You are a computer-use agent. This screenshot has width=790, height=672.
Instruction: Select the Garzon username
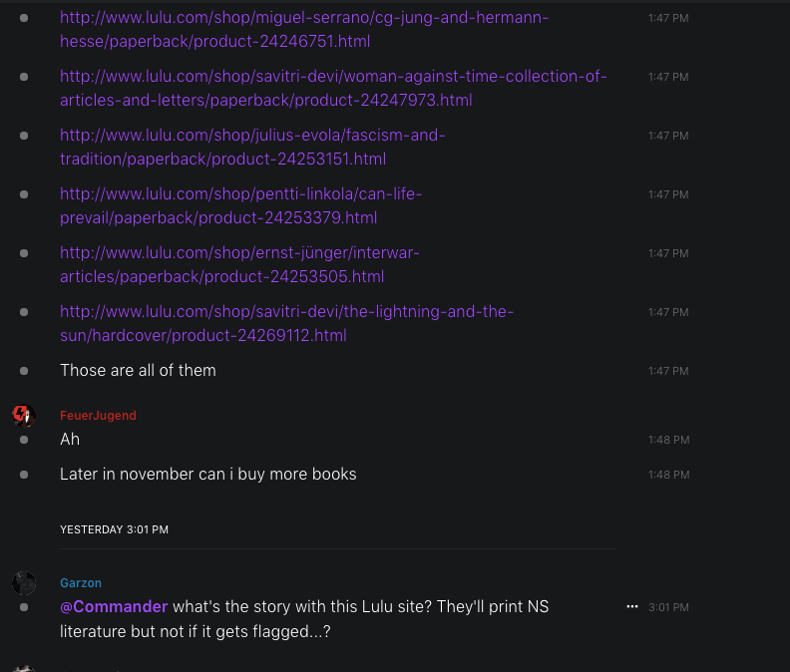point(81,583)
